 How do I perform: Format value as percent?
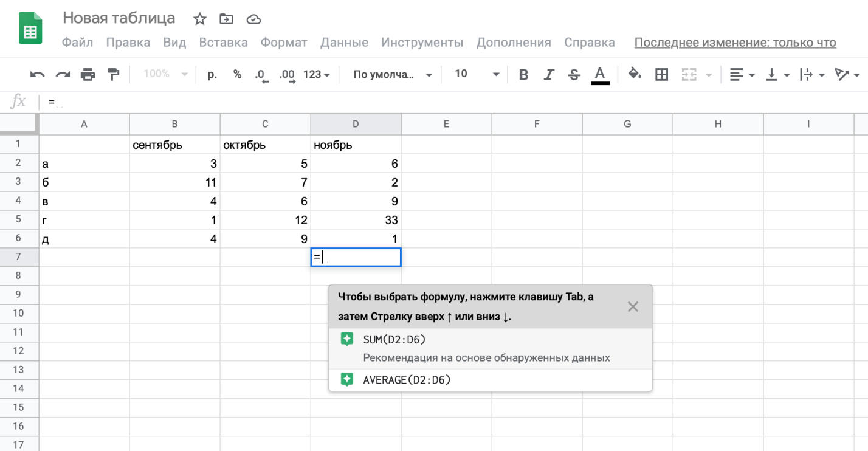(237, 74)
